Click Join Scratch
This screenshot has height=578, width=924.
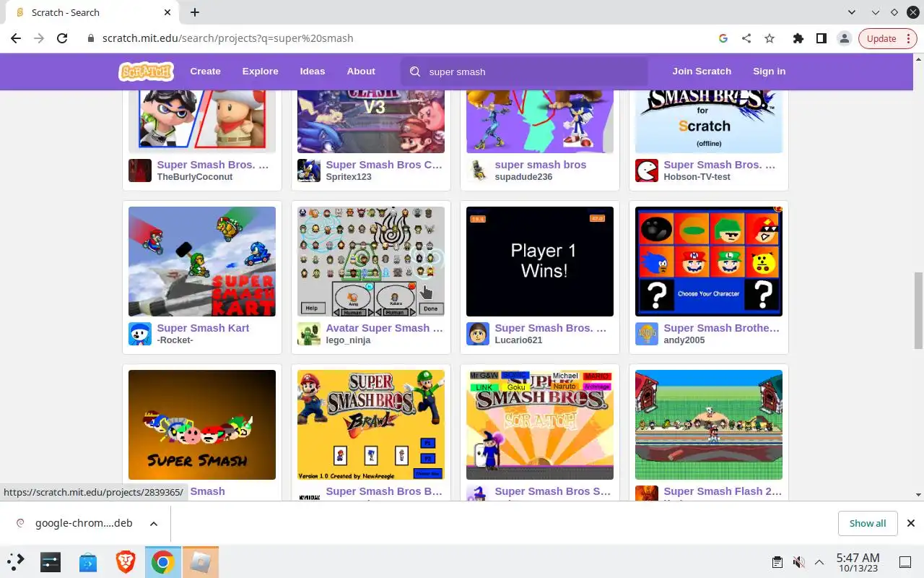tap(702, 72)
